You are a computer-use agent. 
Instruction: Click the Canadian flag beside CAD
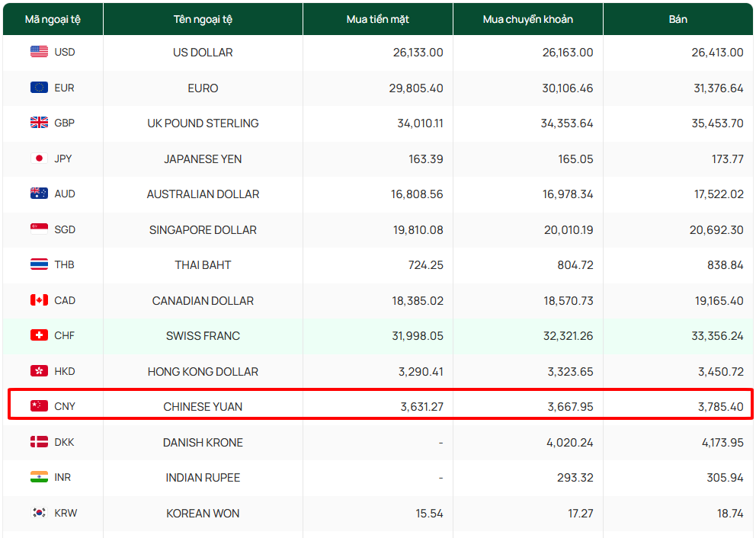tap(39, 300)
